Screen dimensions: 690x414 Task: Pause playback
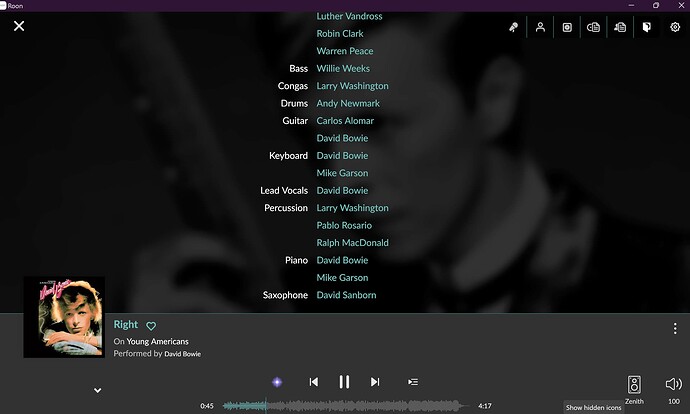pos(344,382)
